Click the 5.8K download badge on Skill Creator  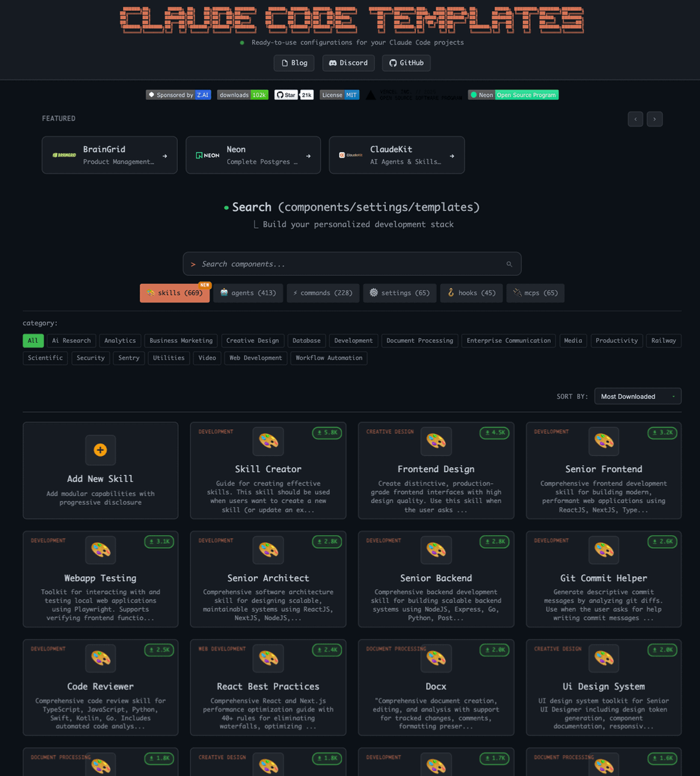327,433
